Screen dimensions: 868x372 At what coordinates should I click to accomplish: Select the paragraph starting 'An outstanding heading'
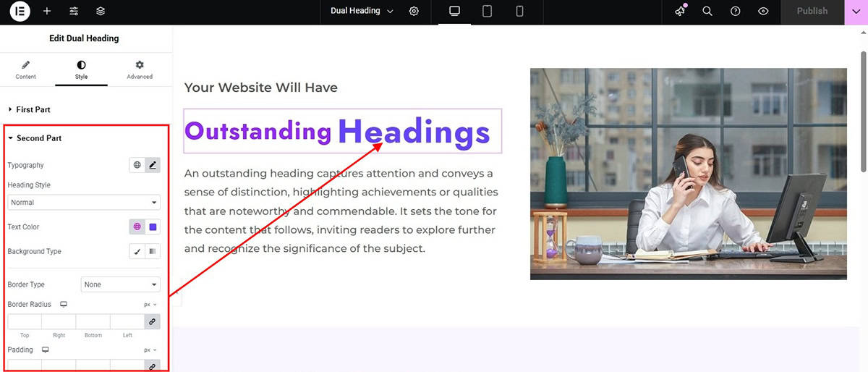pos(341,211)
